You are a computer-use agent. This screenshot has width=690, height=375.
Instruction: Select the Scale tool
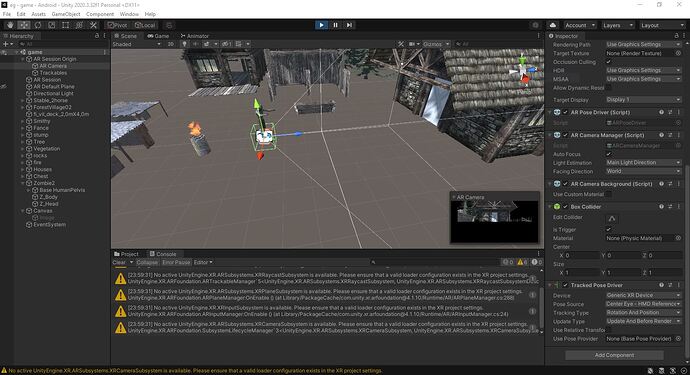click(x=51, y=25)
